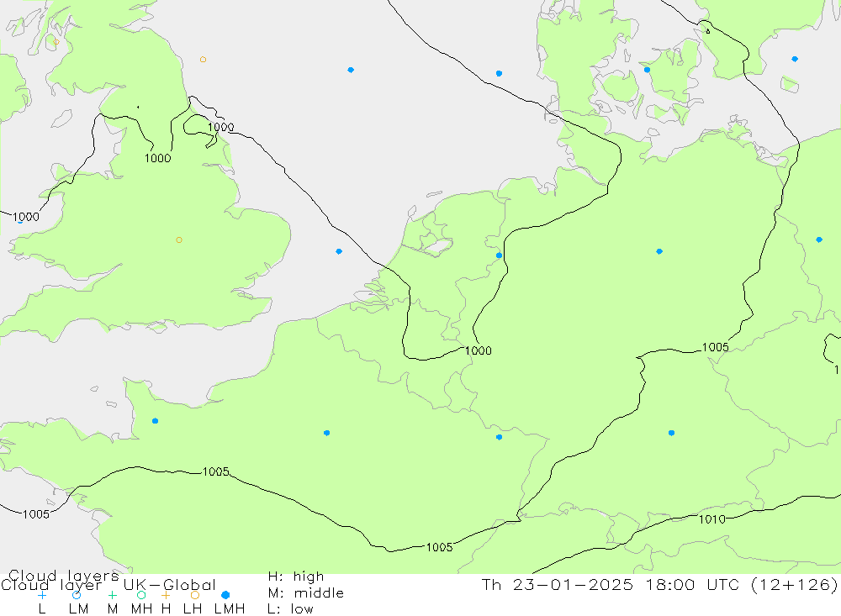Select the green plus M legend symbol

112,594
